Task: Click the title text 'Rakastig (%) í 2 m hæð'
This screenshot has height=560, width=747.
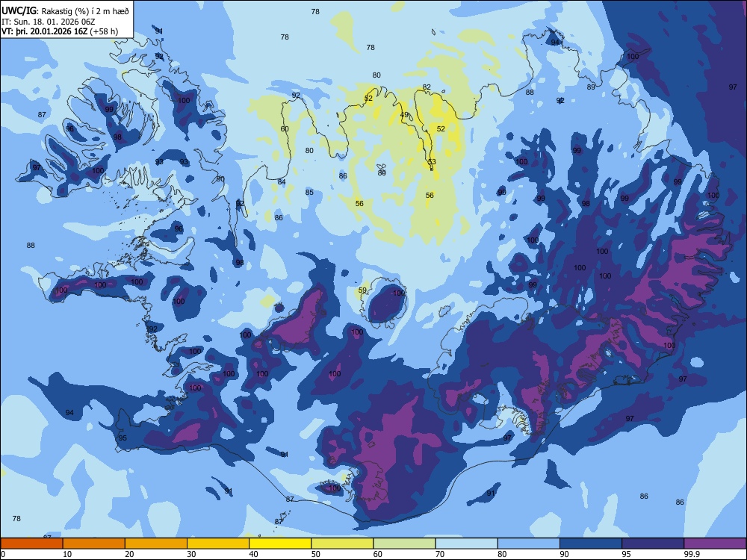Action: click(x=85, y=11)
